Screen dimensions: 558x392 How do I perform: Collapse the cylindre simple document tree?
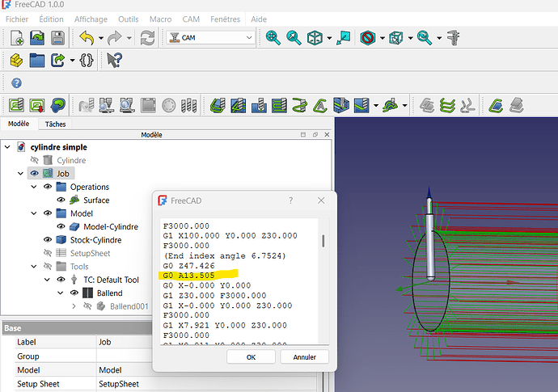click(x=7, y=147)
